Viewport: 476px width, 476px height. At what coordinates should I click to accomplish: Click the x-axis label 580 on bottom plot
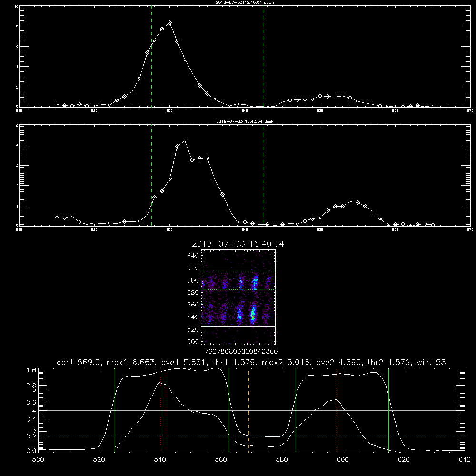282,460
